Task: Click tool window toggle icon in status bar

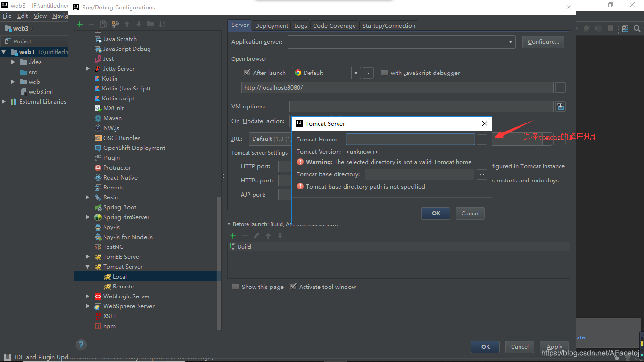Action: 7,357
